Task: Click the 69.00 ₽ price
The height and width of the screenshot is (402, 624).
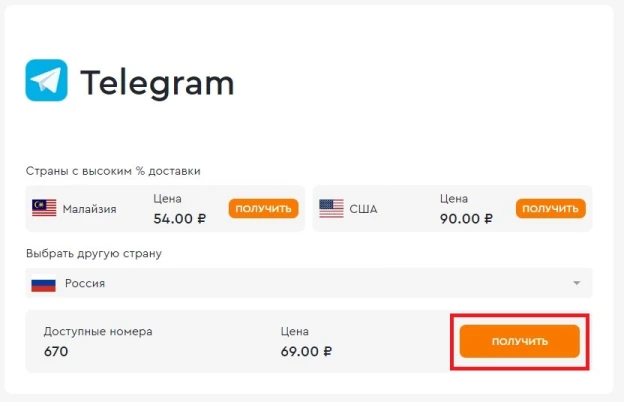Action: [x=306, y=351]
